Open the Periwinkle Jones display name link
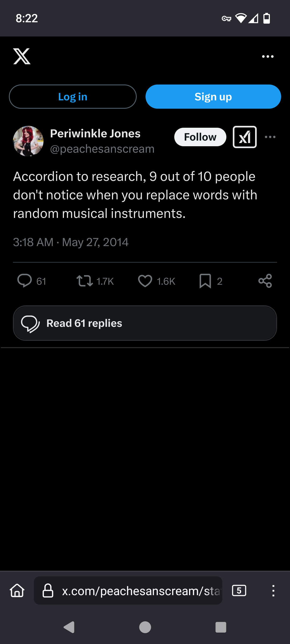290x644 pixels. coord(95,133)
